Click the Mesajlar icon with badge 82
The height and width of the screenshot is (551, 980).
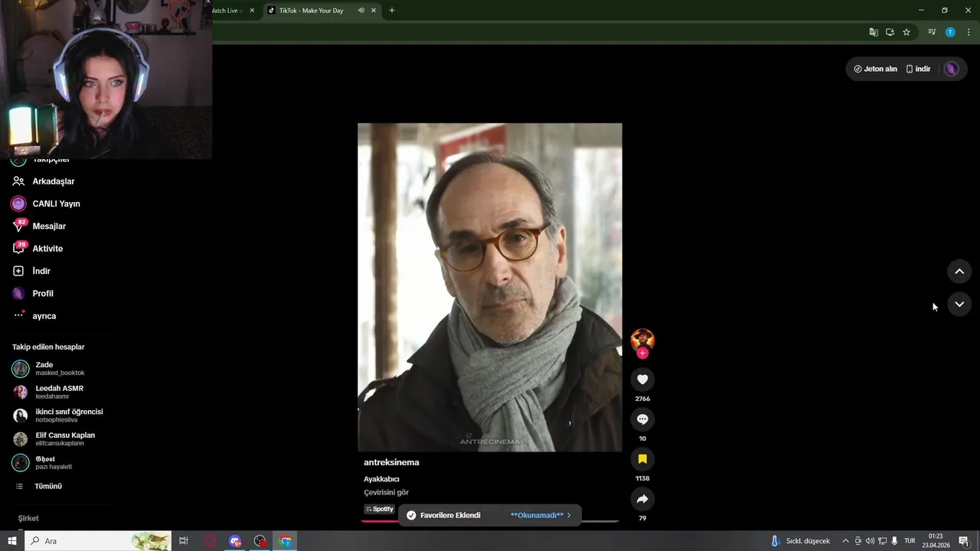coord(18,227)
